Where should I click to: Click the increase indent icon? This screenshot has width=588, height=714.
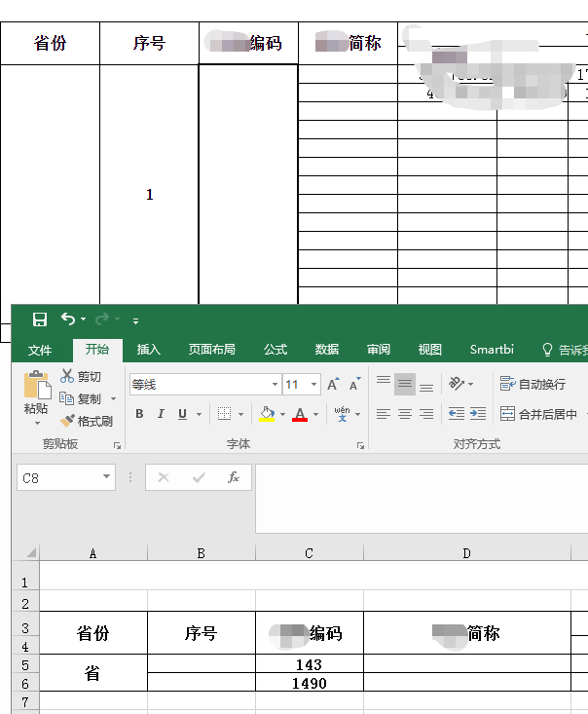pos(478,414)
